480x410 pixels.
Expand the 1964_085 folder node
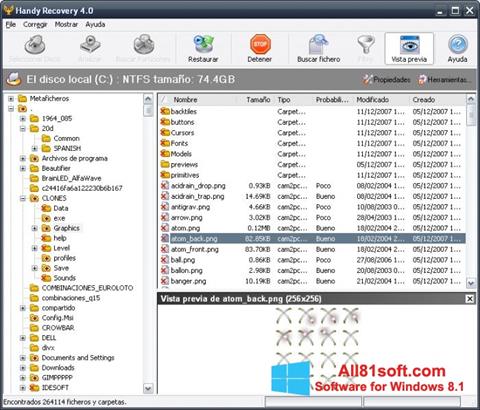coord(23,119)
